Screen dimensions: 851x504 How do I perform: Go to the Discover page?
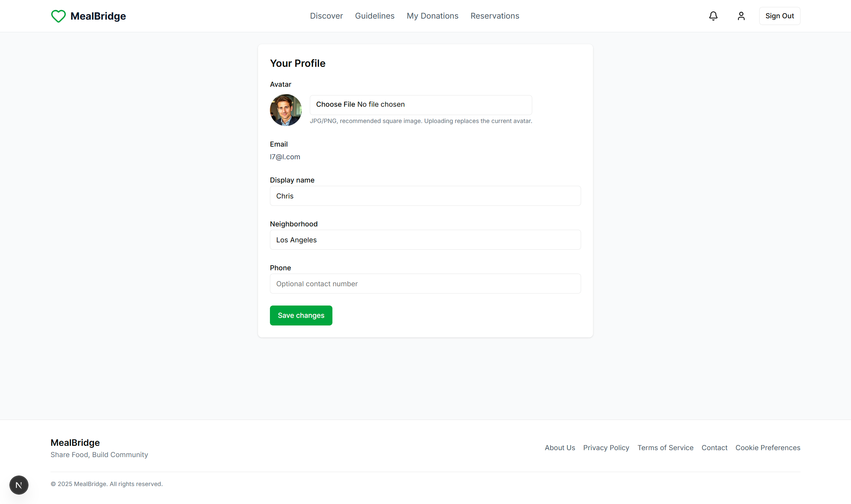click(x=326, y=16)
